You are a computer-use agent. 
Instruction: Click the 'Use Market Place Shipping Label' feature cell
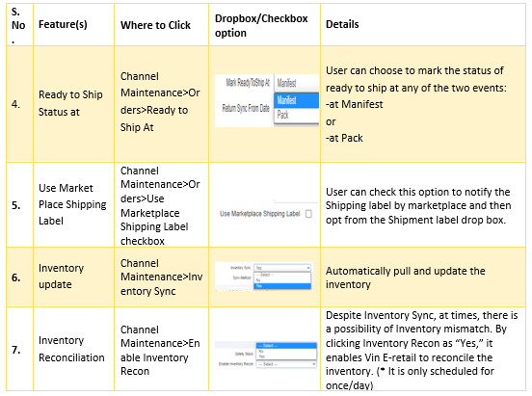point(72,204)
